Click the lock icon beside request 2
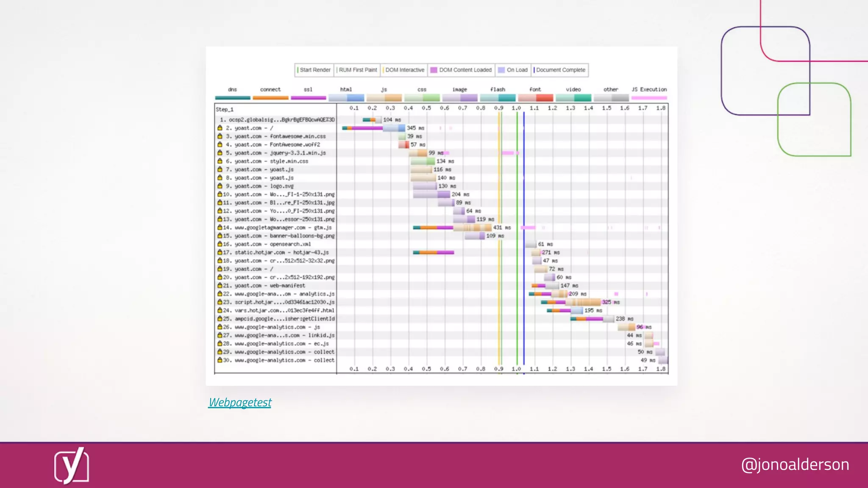This screenshot has height=488, width=868. point(220,128)
